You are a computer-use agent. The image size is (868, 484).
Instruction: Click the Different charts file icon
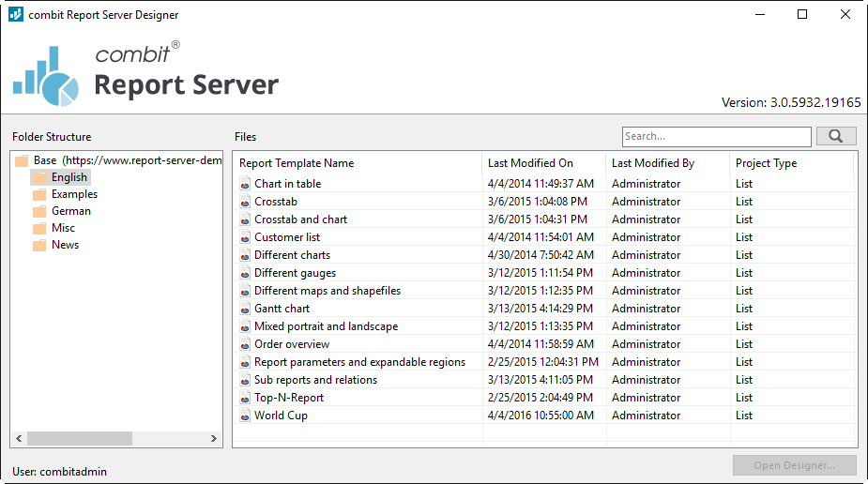point(245,255)
